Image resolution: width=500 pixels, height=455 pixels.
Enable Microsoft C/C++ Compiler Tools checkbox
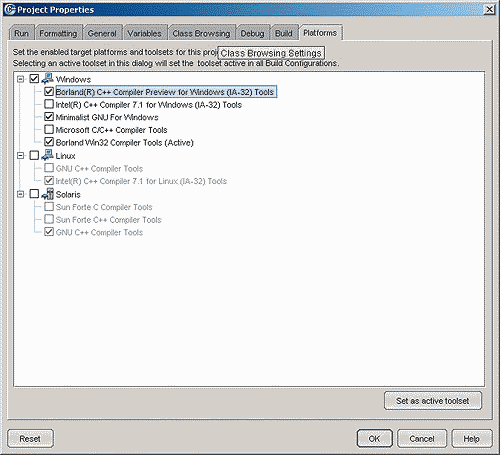pos(49,129)
